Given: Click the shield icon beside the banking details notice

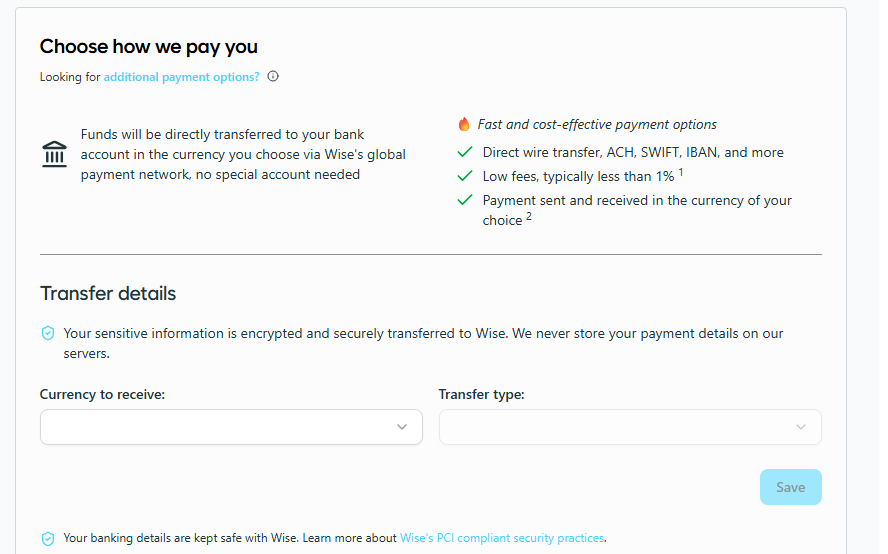Looking at the screenshot, I should coord(48,538).
